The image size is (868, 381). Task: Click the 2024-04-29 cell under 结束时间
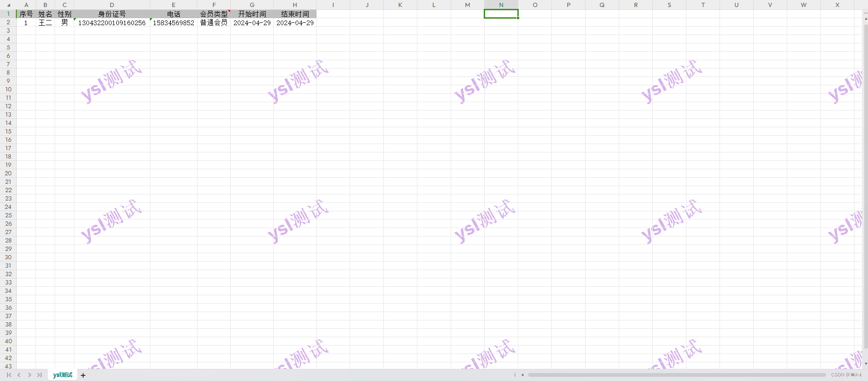pyautogui.click(x=295, y=22)
